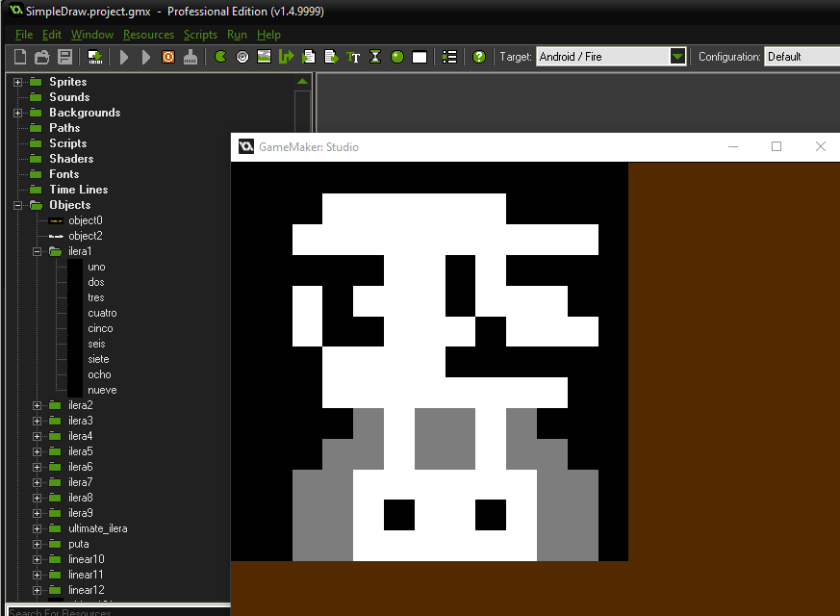Open help with the green question mark icon

(x=479, y=57)
